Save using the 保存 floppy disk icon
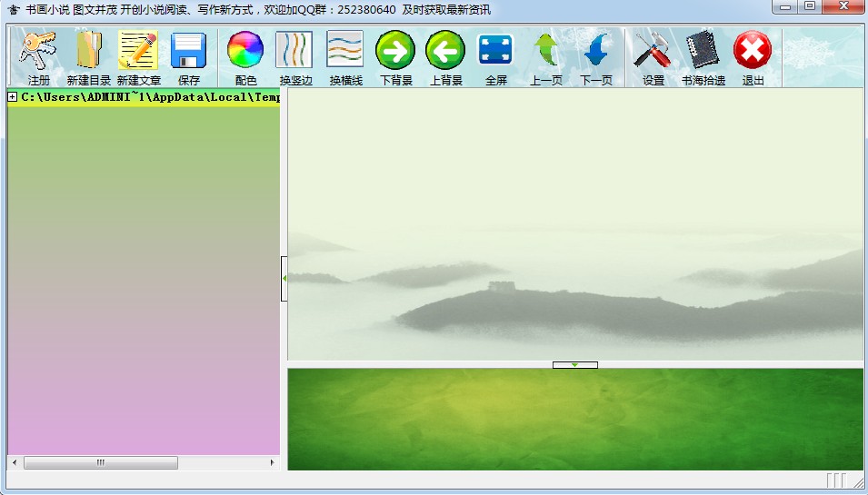This screenshot has width=868, height=495. point(188,57)
